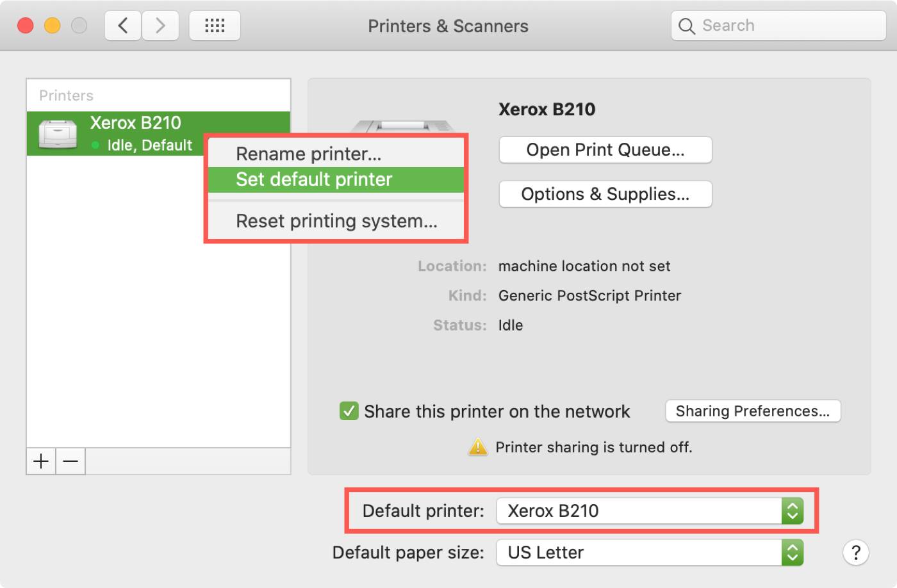This screenshot has height=588, width=897.
Task: Minimize the window with yellow button
Action: point(52,26)
